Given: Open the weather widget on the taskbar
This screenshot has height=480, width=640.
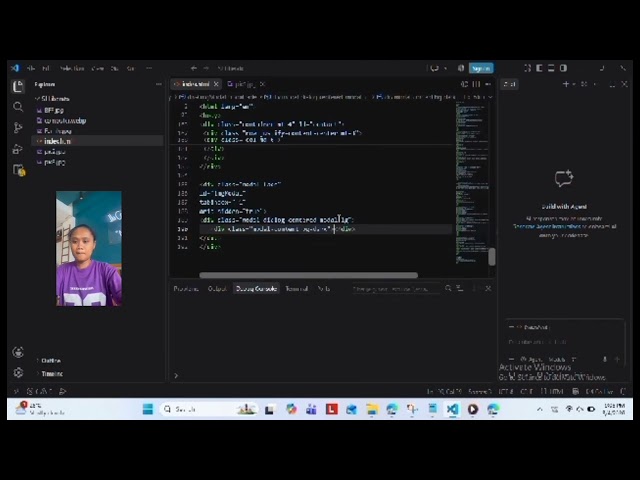Looking at the screenshot, I should click(x=40, y=409).
